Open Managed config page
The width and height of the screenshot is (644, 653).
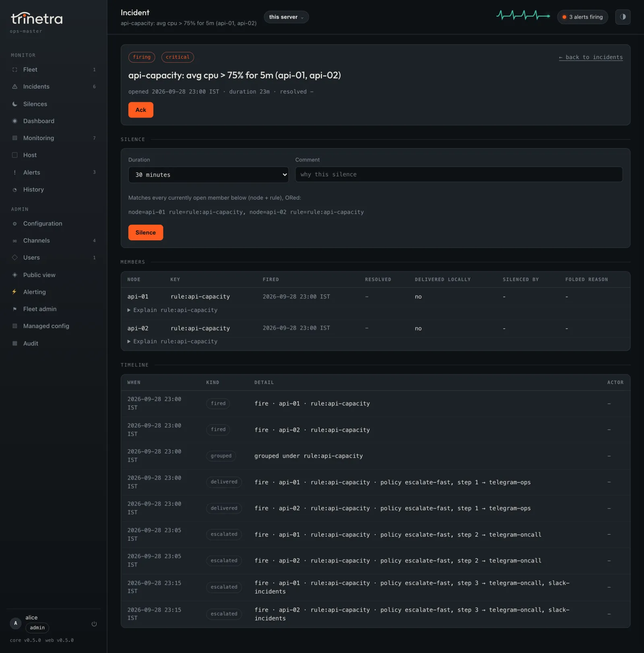tap(54, 326)
